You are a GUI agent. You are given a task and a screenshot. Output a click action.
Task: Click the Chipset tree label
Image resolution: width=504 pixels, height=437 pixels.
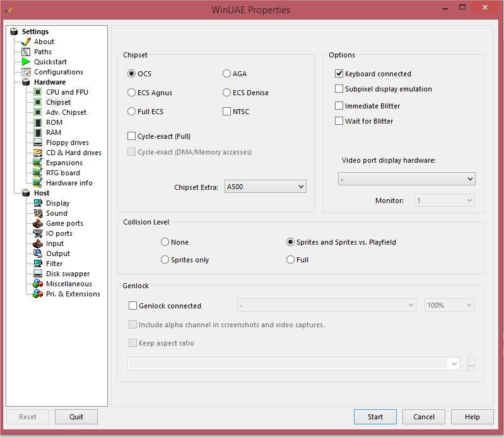tap(58, 102)
